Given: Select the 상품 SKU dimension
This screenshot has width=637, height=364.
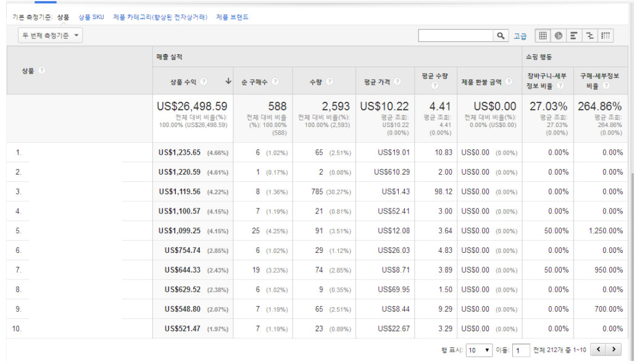Looking at the screenshot, I should click(91, 17).
